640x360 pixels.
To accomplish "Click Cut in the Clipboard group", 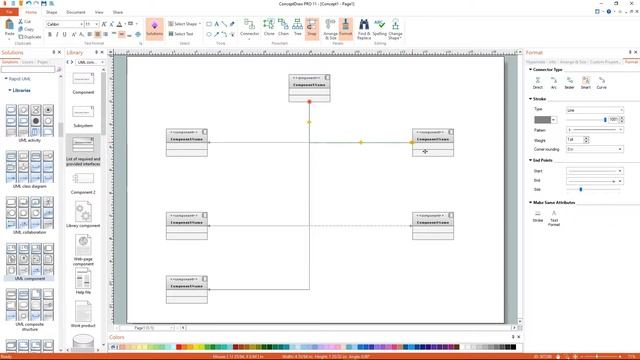I will pos(25,22).
